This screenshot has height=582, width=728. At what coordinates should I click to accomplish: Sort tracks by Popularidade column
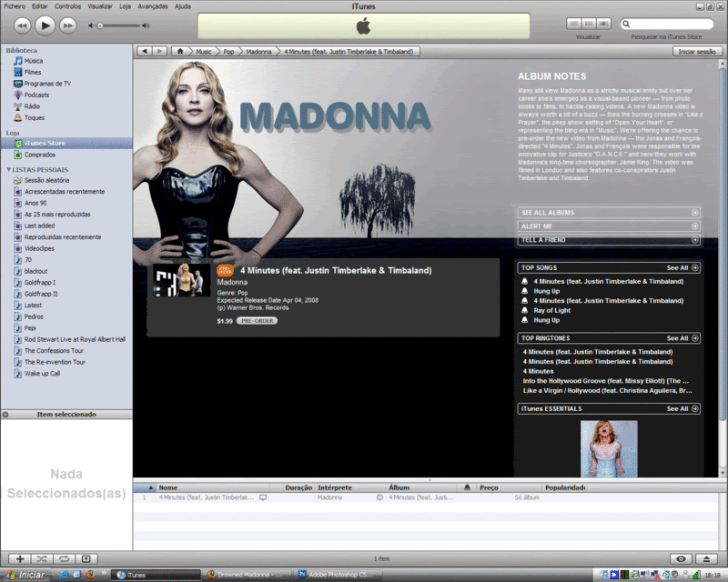click(565, 487)
